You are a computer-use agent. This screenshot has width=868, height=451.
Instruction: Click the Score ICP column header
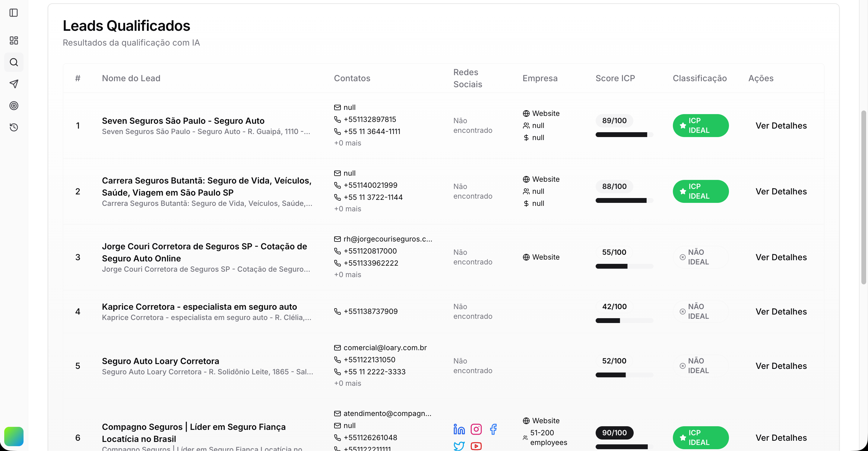click(x=615, y=78)
